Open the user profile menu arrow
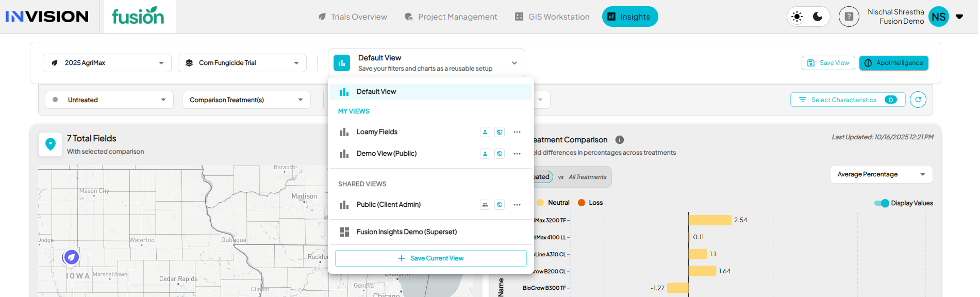 click(x=959, y=16)
